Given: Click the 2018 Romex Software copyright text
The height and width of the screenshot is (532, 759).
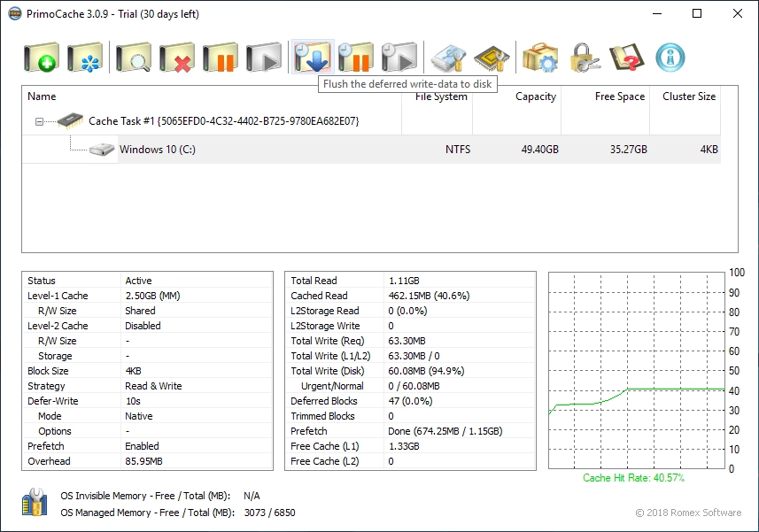Looking at the screenshot, I should pyautogui.click(x=688, y=513).
